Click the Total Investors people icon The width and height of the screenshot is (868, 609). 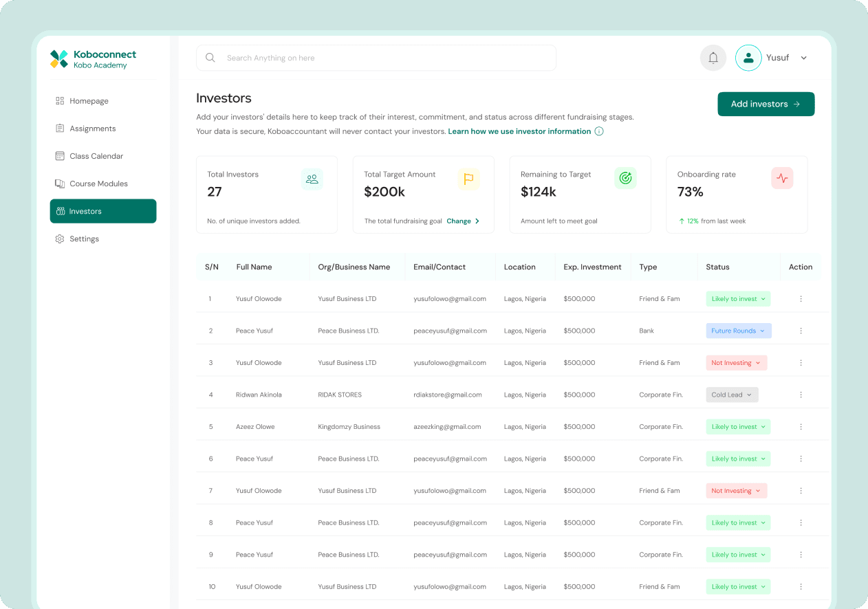coord(312,179)
